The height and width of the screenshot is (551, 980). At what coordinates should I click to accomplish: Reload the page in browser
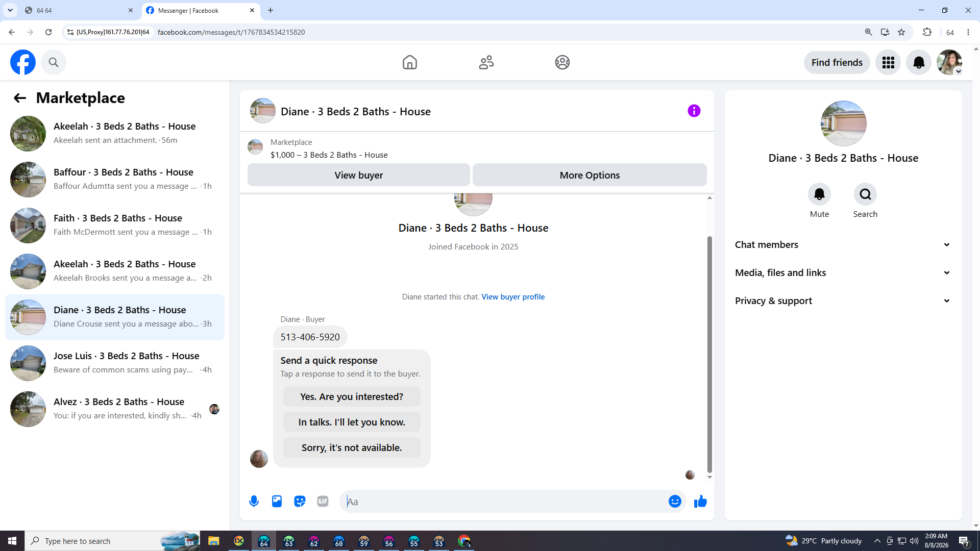[48, 32]
